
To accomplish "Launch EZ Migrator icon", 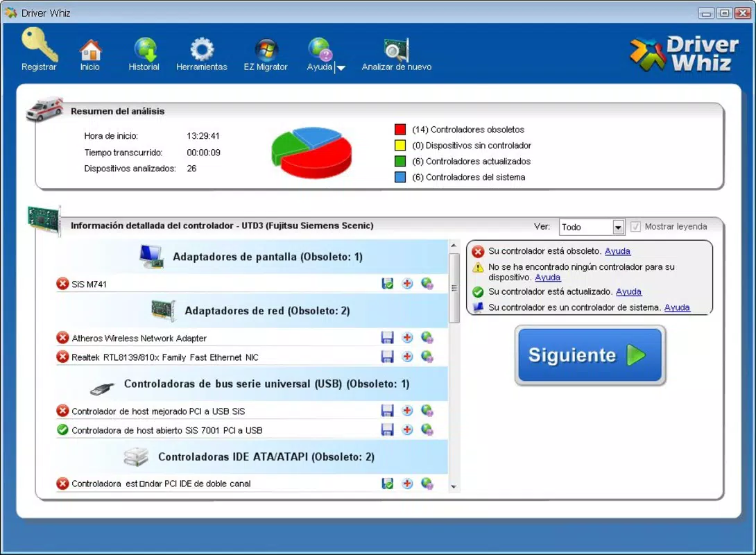I will coord(266,55).
